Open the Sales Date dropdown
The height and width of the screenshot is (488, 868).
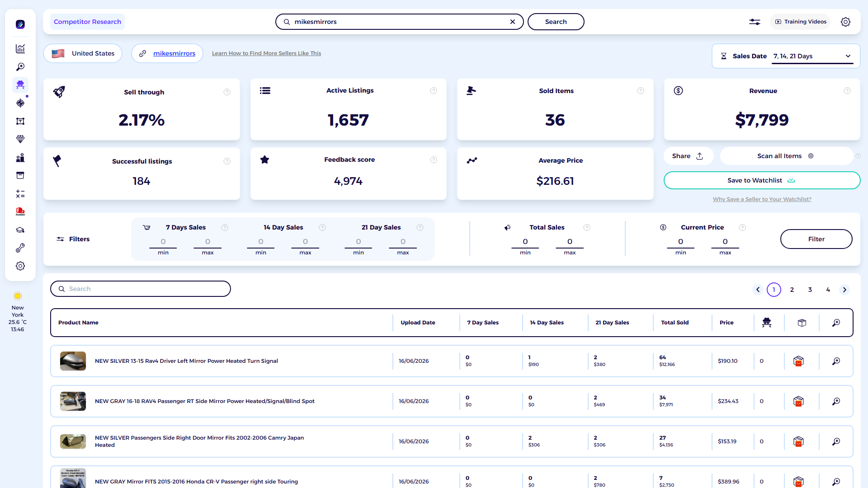(x=812, y=56)
